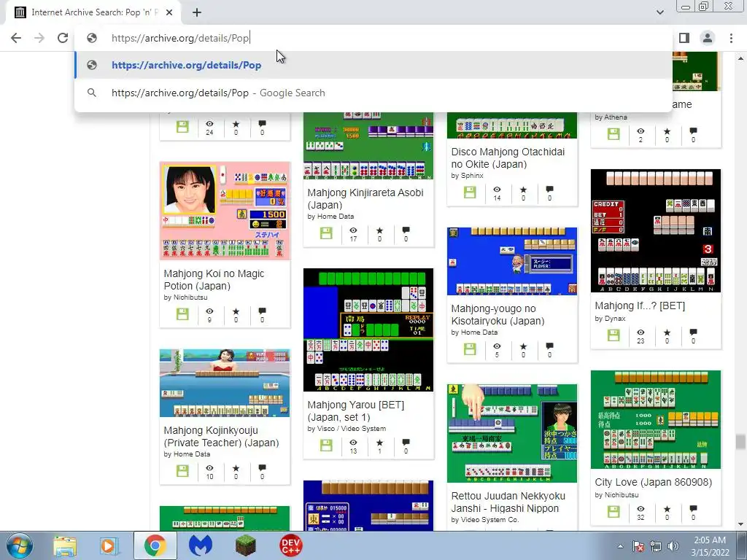747x560 pixels.
Task: Open Windows Start menu
Action: point(20,545)
